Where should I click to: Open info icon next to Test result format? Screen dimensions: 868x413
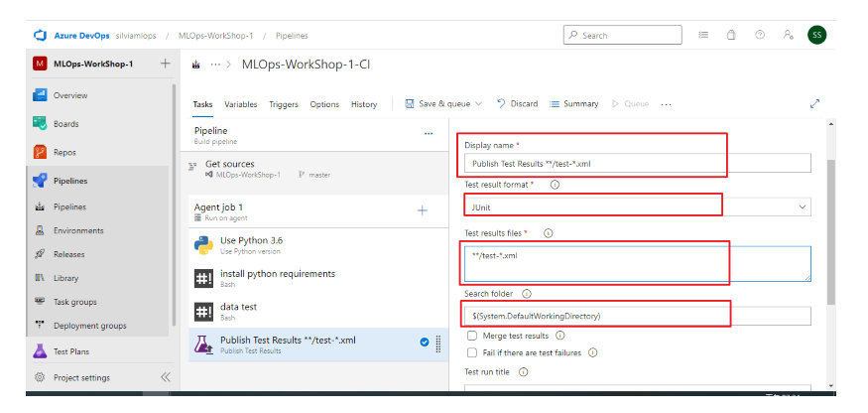pyautogui.click(x=555, y=185)
